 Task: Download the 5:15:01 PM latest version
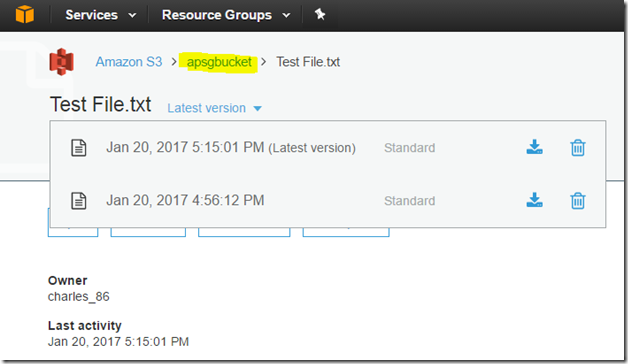(x=534, y=147)
